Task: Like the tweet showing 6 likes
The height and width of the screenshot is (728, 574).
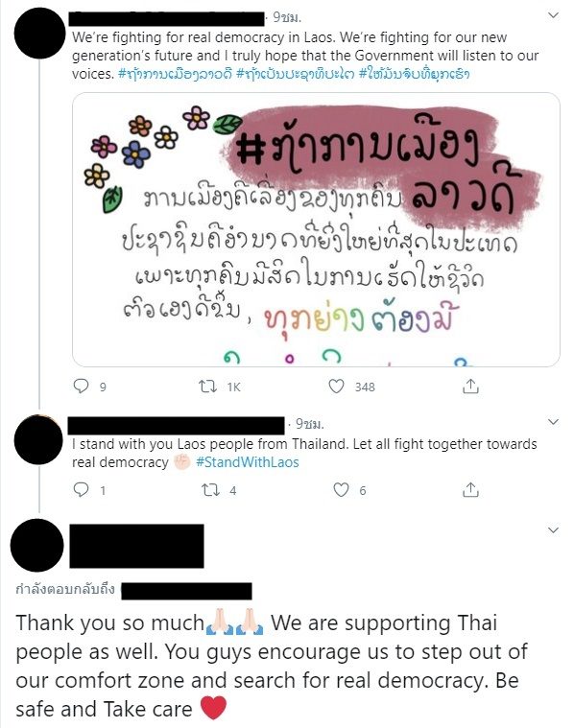Action: tap(341, 489)
